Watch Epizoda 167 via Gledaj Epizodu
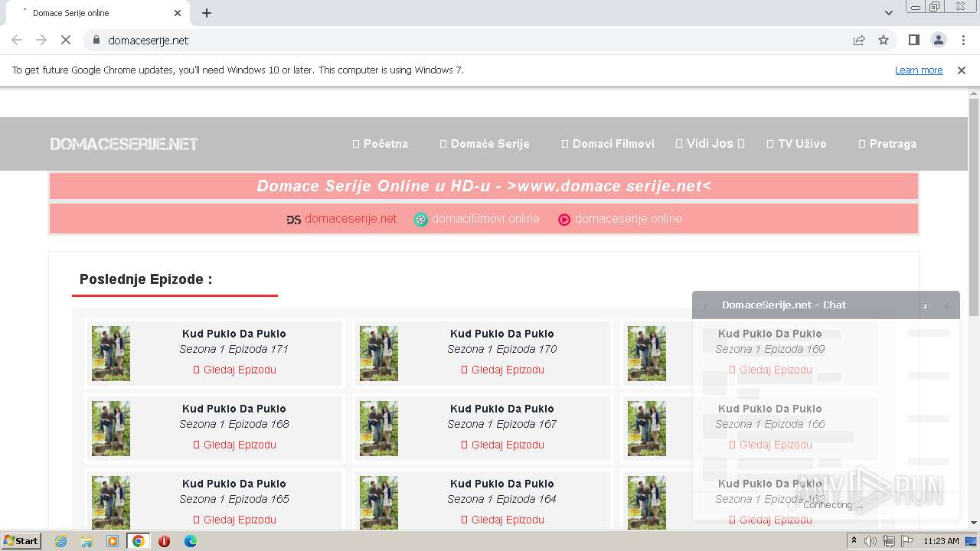Viewport: 980px width, 551px height. click(502, 445)
